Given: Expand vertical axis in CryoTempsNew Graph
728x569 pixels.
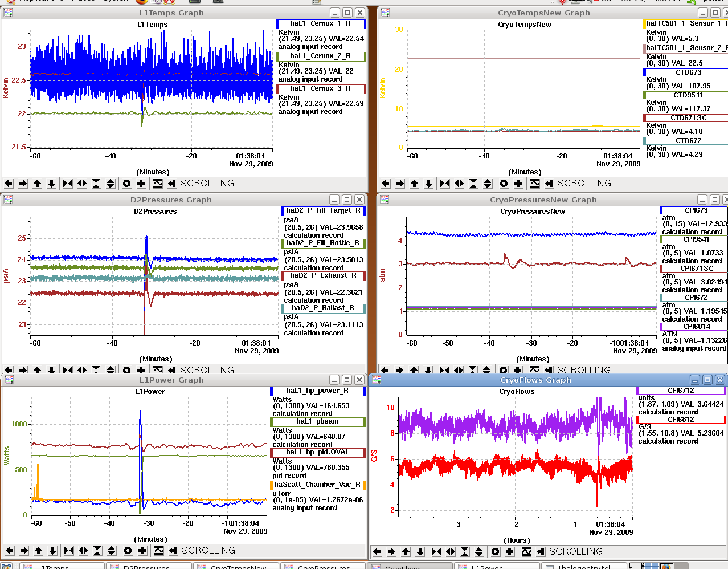Looking at the screenshot, I should click(488, 184).
